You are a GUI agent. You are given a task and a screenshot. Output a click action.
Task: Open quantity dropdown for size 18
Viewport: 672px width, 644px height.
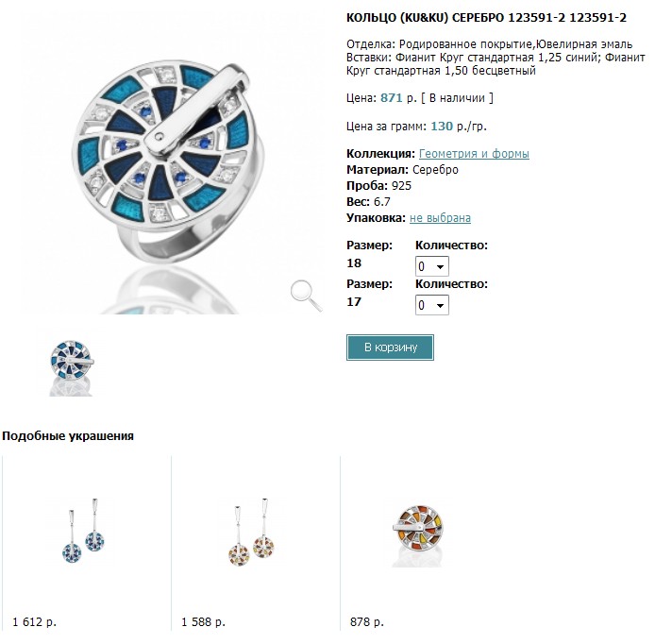(432, 267)
